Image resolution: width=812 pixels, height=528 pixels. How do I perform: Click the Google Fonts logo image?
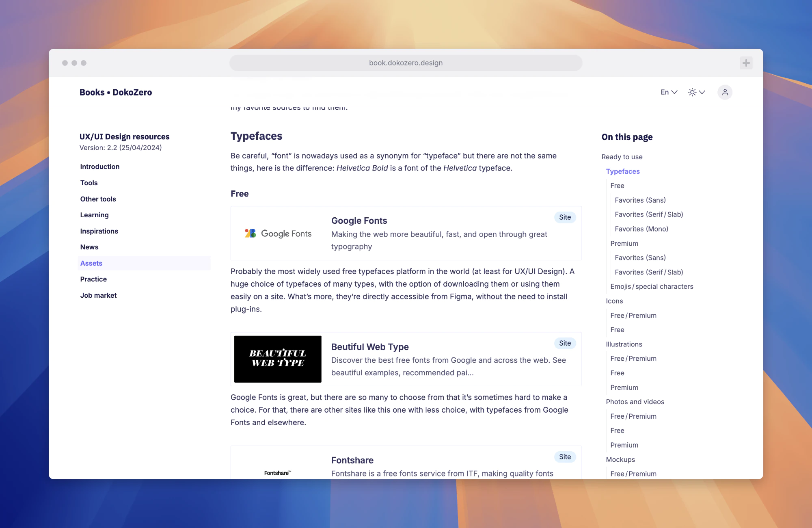point(278,234)
